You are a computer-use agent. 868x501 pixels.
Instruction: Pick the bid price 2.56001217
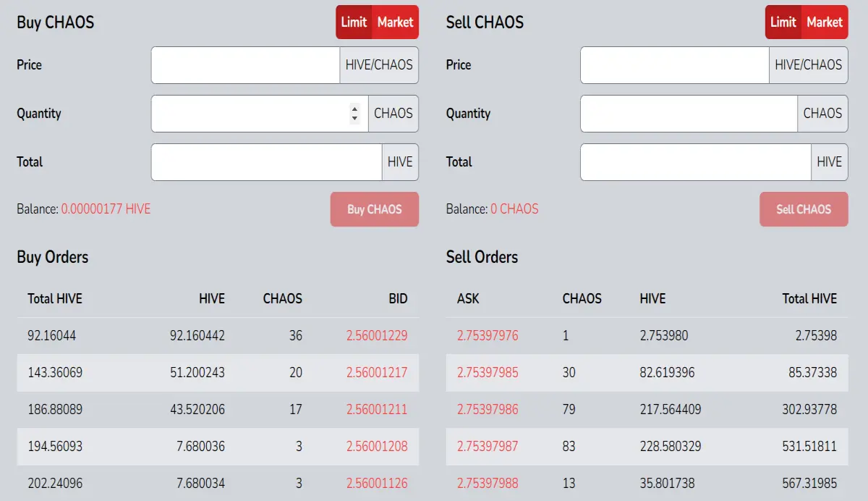coord(377,373)
